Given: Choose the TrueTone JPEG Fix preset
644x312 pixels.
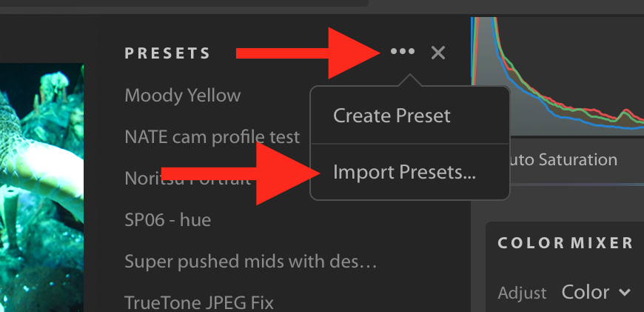Looking at the screenshot, I should (x=199, y=302).
